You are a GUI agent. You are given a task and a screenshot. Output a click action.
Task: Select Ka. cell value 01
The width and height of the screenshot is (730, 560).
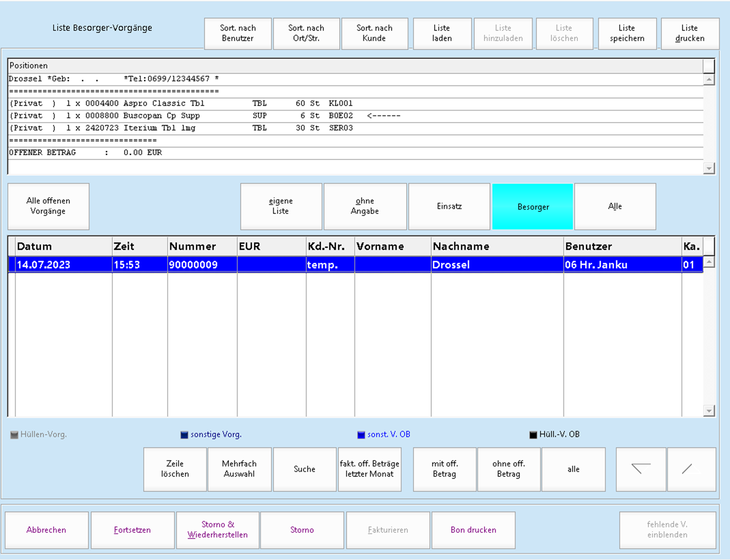[x=692, y=264]
